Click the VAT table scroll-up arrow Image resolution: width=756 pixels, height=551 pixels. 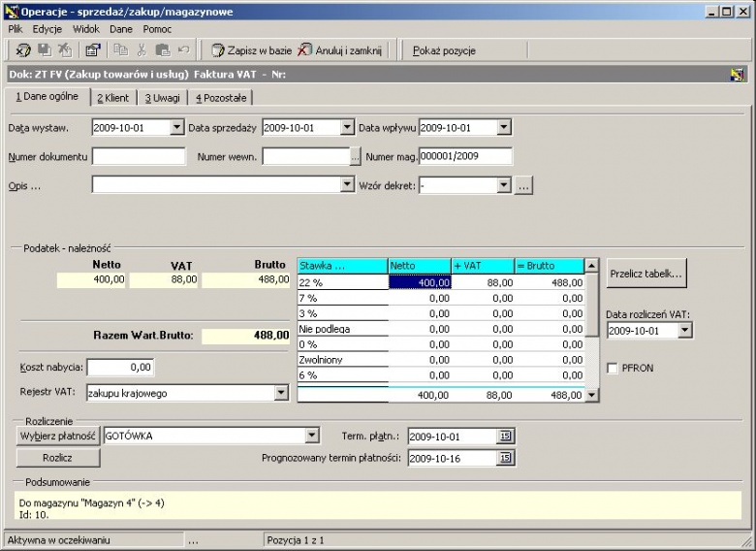pos(591,266)
